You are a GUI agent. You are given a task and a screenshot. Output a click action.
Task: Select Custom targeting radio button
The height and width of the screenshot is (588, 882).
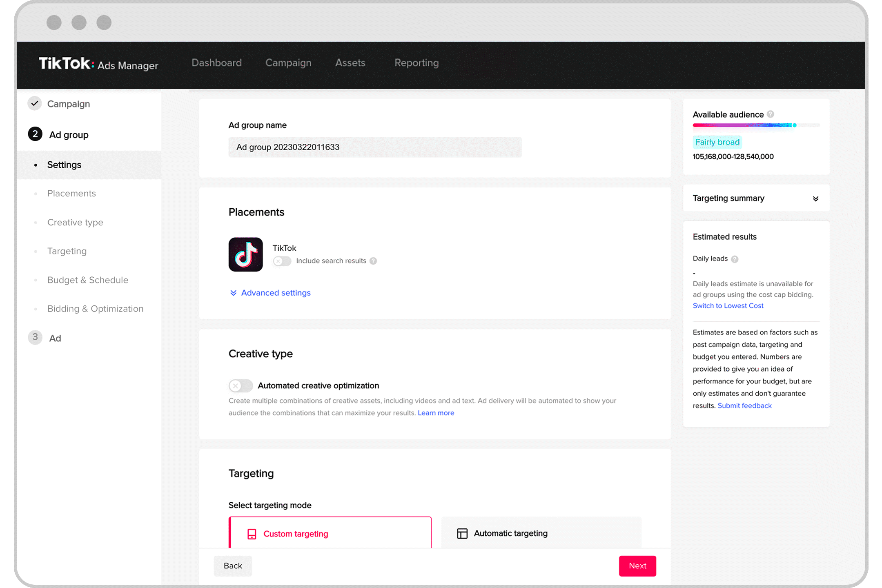[x=330, y=533]
